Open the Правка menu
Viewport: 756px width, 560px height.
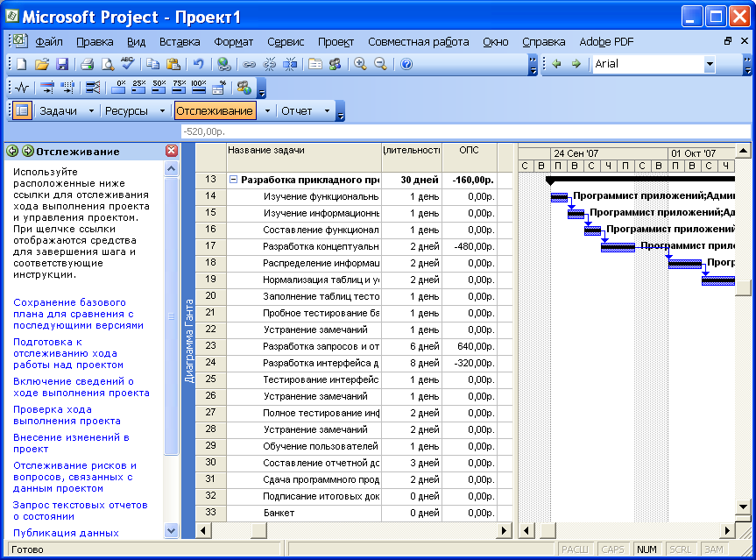click(x=95, y=42)
